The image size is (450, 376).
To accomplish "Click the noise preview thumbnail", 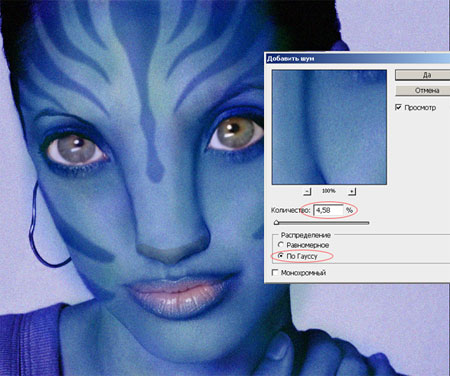I will coord(329,127).
